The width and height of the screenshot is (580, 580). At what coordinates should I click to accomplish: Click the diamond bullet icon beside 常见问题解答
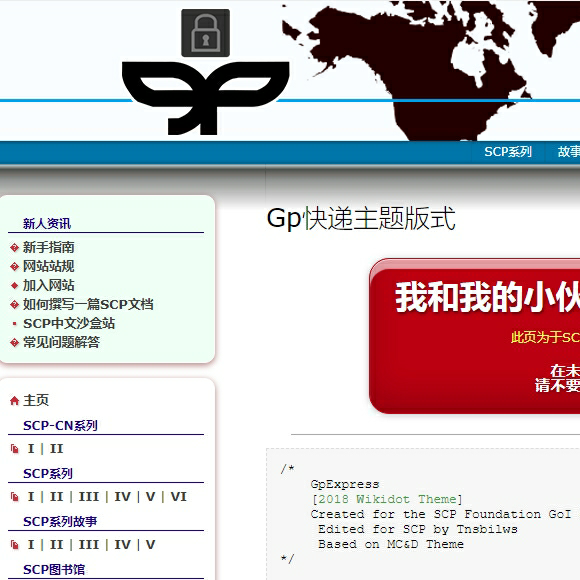[x=14, y=343]
